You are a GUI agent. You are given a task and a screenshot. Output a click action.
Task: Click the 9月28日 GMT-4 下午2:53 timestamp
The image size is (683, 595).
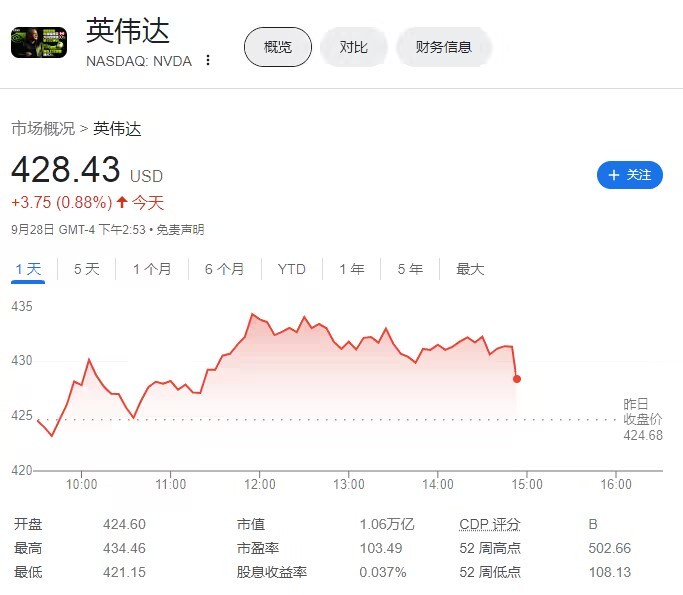pos(78,230)
